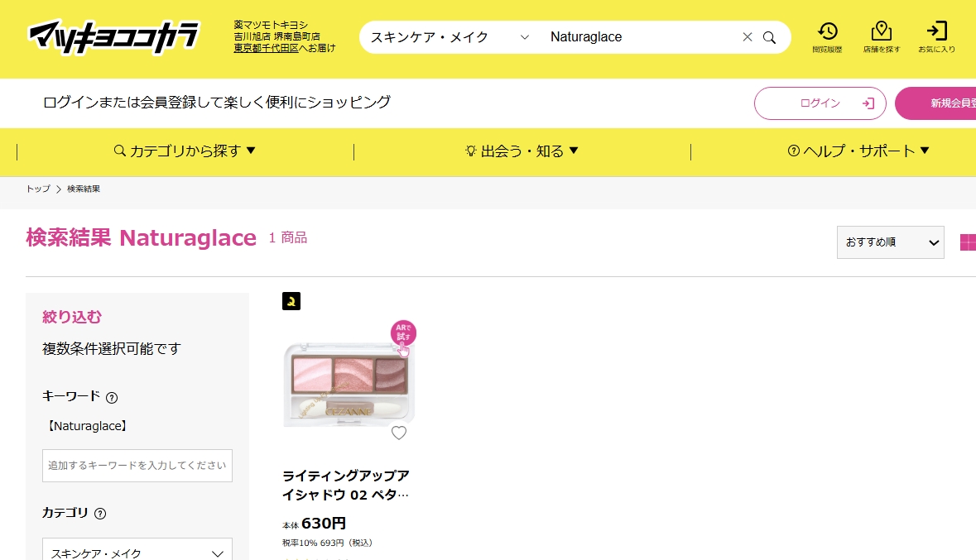Focus the Naturaglace search field
Image resolution: width=976 pixels, height=560 pixels.
(x=641, y=37)
